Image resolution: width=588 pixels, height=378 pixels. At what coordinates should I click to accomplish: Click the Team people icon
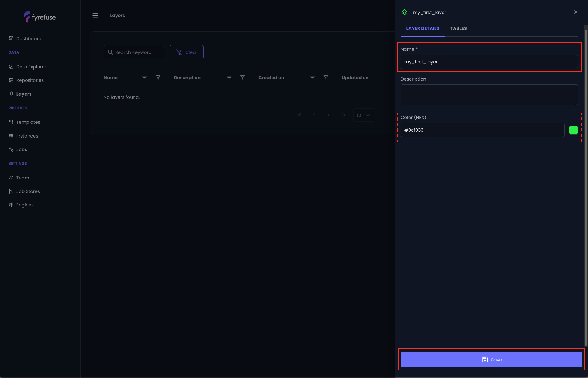click(11, 178)
